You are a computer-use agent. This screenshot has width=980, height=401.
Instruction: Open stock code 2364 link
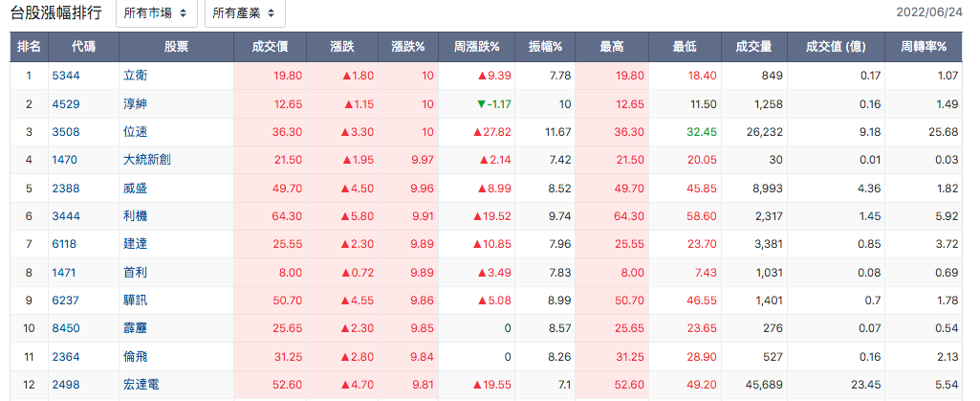66,357
